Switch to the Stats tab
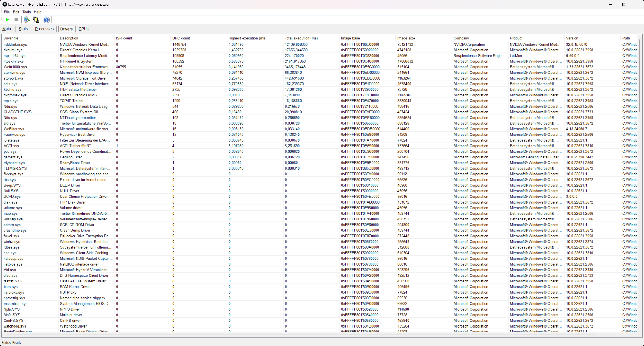The height and width of the screenshot is (346, 644). click(23, 29)
